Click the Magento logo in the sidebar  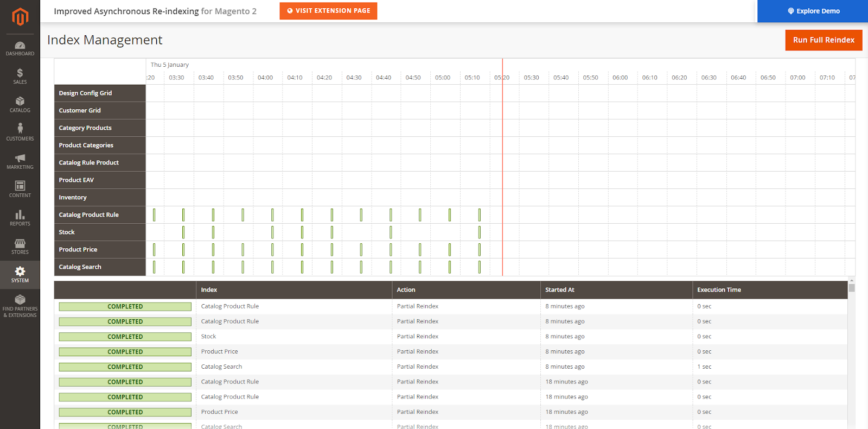pyautogui.click(x=20, y=17)
